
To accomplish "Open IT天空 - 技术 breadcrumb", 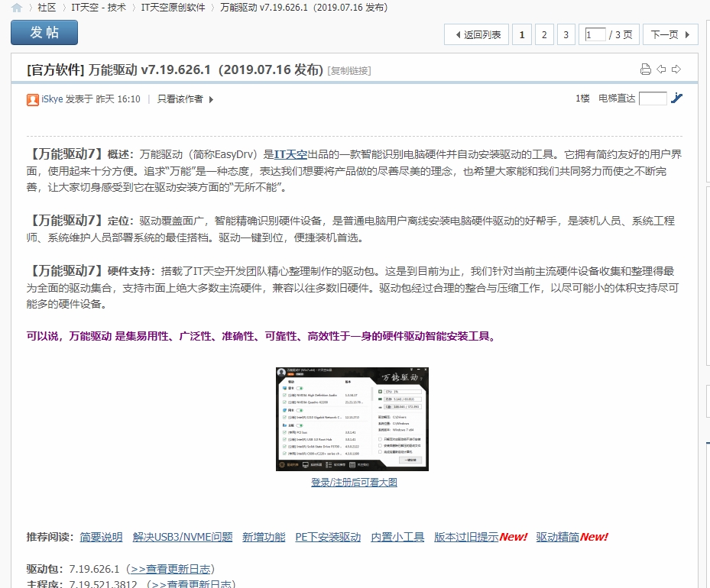I will pyautogui.click(x=99, y=8).
